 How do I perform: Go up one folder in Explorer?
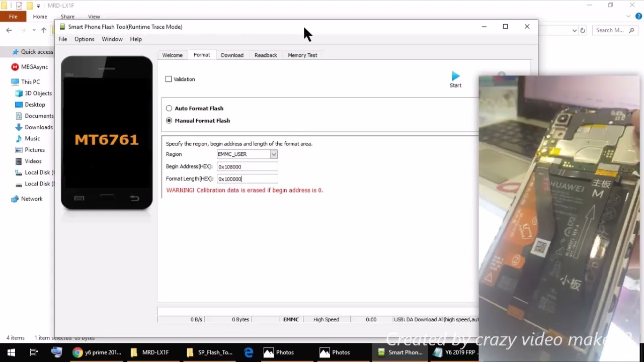pos(44,30)
